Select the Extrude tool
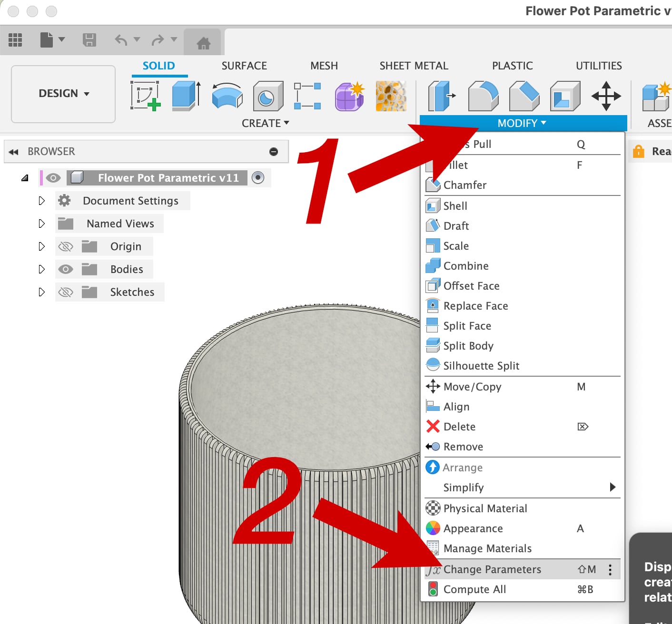Image resolution: width=672 pixels, height=624 pixels. (x=186, y=96)
